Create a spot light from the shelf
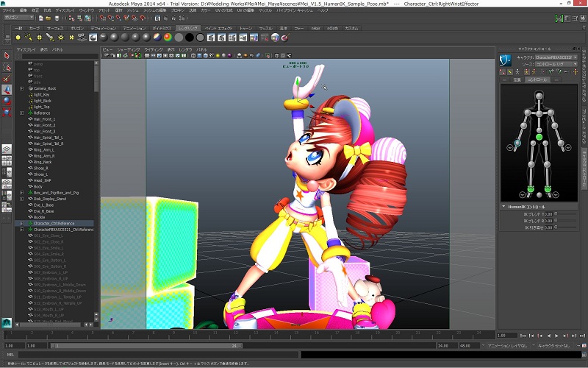Screen dimensions: 588x368 click(x=50, y=38)
